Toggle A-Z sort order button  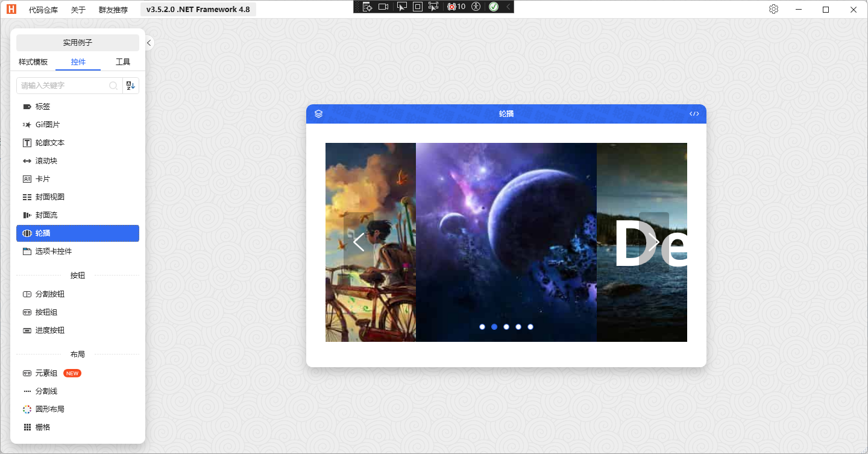[131, 86]
